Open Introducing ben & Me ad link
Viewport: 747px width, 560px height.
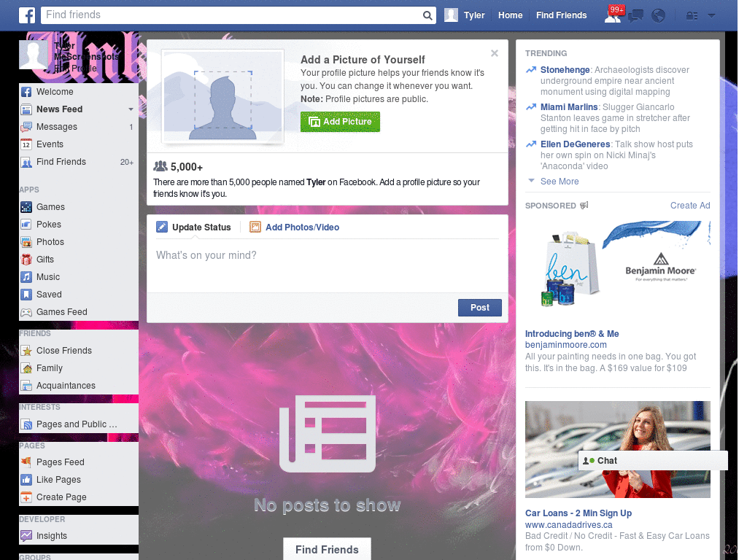tap(572, 334)
